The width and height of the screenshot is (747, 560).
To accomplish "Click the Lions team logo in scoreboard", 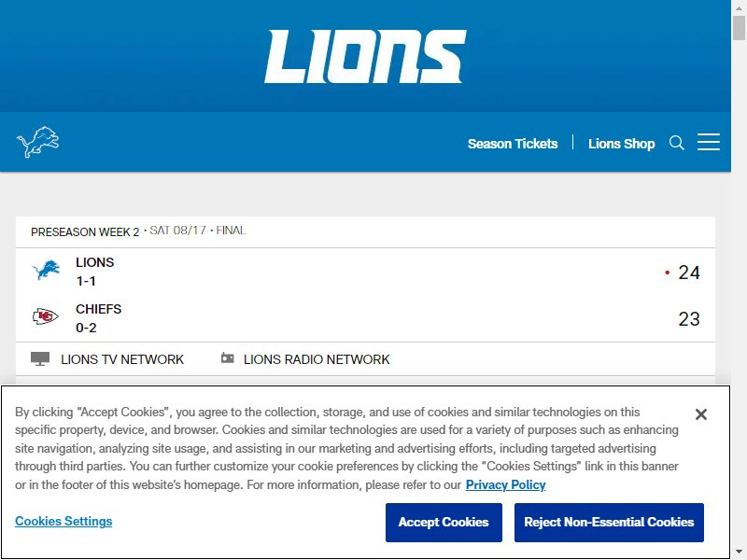I will tap(46, 270).
